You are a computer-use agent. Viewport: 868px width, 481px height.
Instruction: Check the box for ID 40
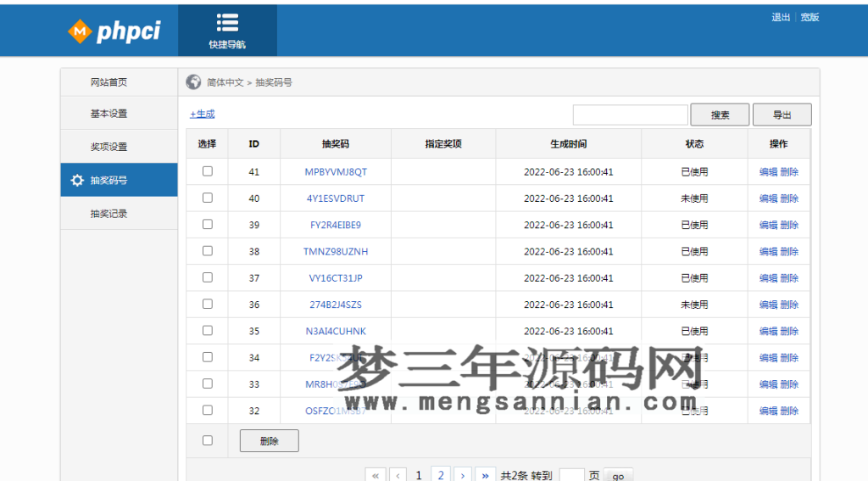pos(208,198)
